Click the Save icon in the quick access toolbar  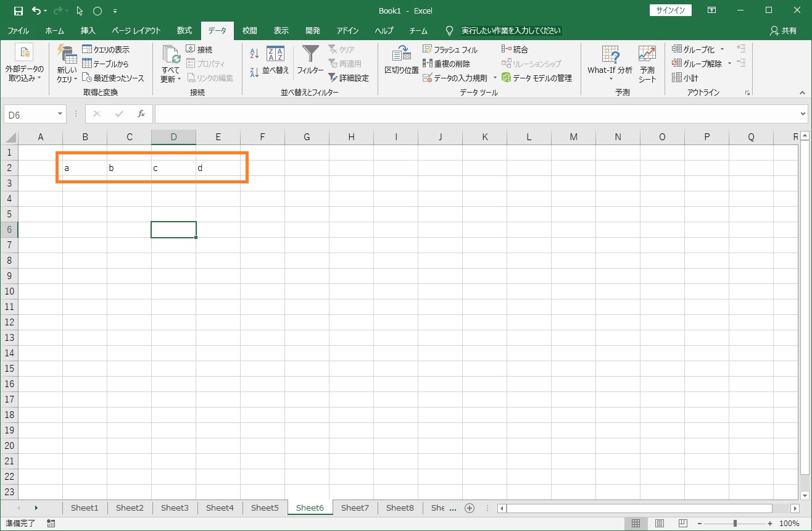[18, 10]
